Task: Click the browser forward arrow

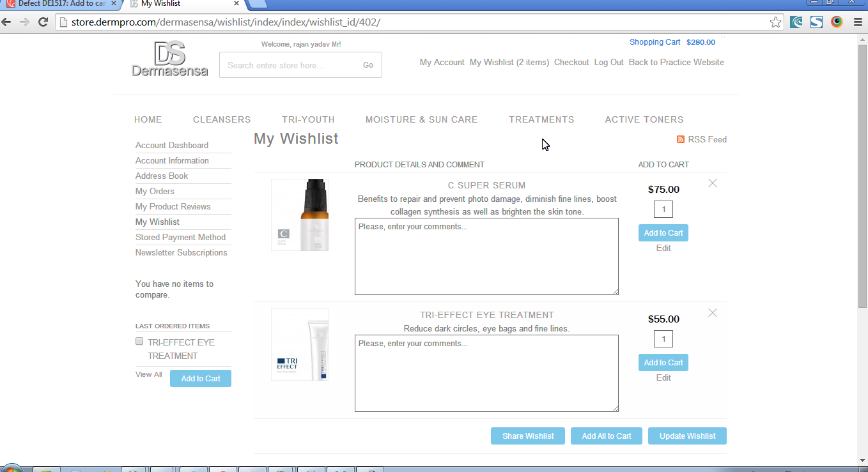Action: click(24, 22)
